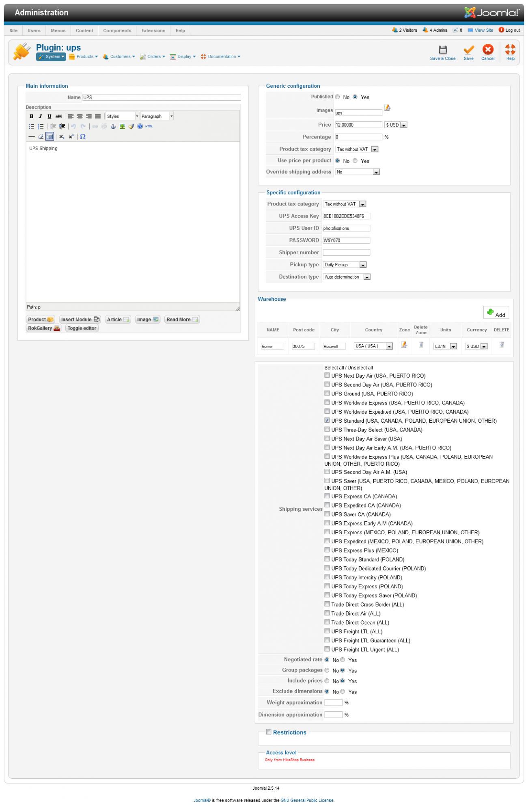Open the Destination type dropdown
Image resolution: width=528 pixels, height=812 pixels.
pyautogui.click(x=347, y=277)
